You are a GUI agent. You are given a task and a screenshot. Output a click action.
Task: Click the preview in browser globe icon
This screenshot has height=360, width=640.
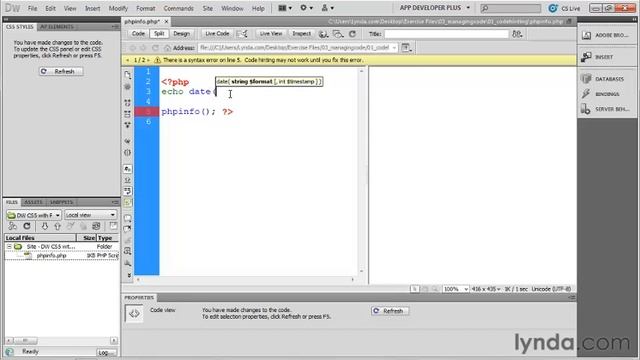coord(323,34)
